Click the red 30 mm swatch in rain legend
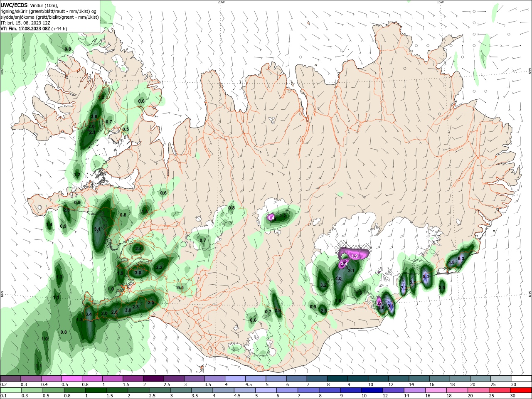The width and height of the screenshot is (532, 399). click(x=521, y=390)
